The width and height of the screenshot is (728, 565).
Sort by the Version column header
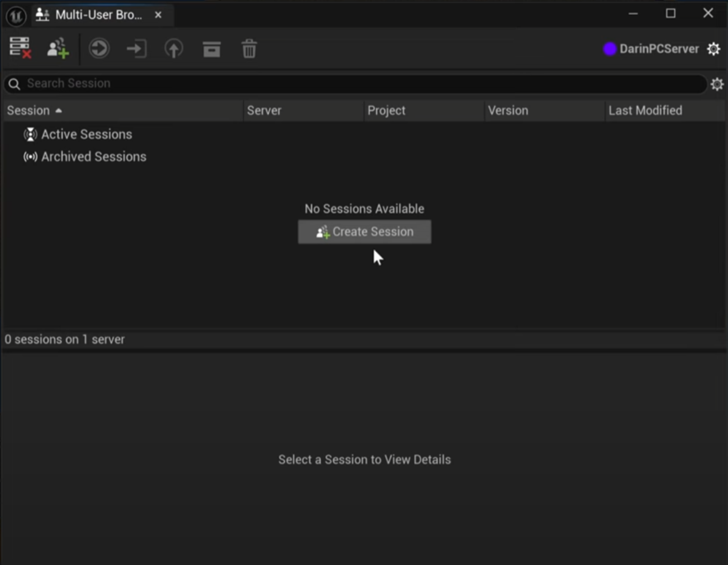pos(545,111)
